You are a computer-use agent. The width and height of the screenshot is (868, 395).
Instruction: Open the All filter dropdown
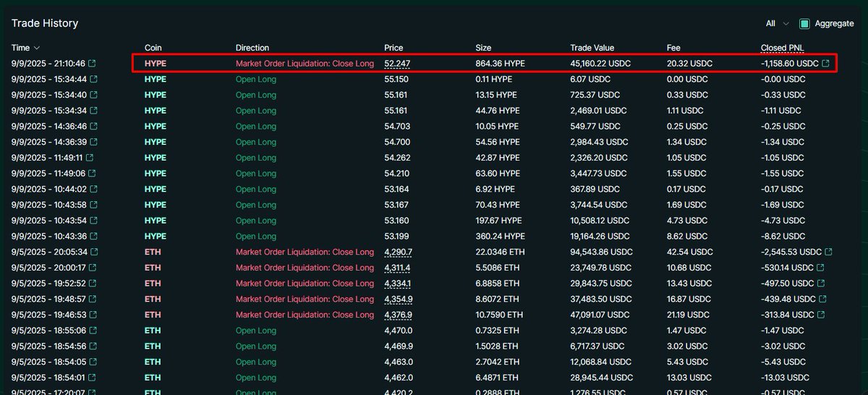point(778,24)
